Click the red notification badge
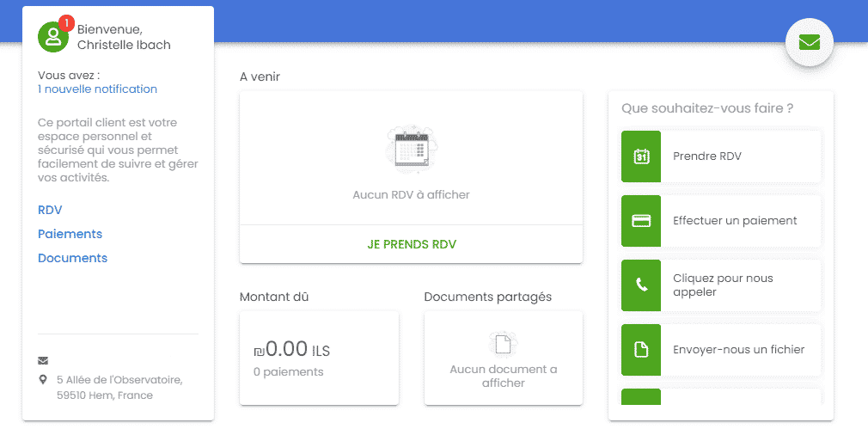 (66, 23)
